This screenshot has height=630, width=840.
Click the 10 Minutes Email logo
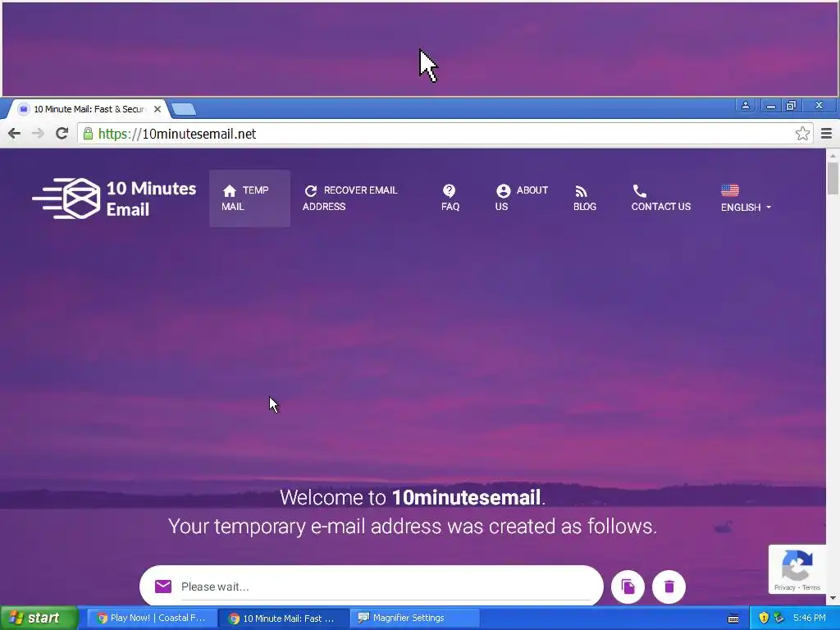coord(114,199)
